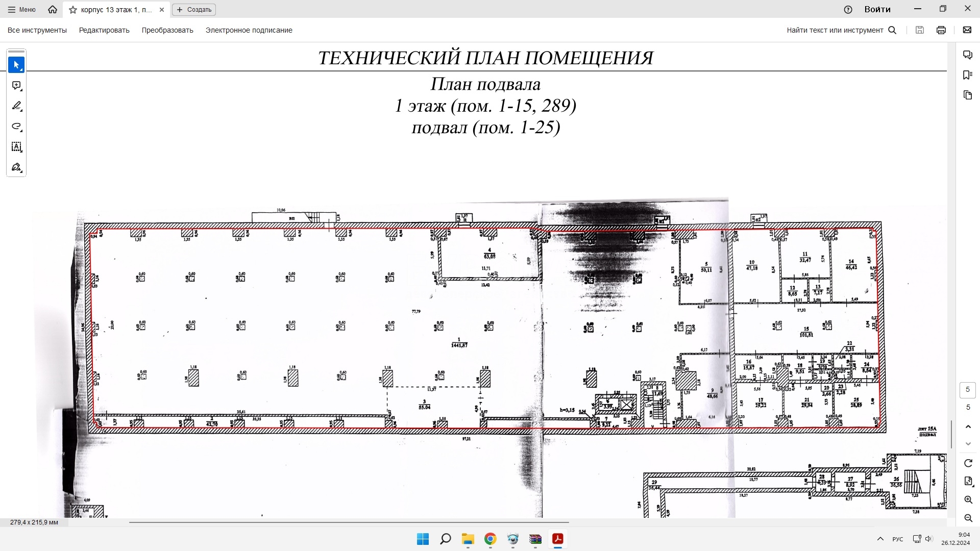The height and width of the screenshot is (551, 980).
Task: Show the bookmarks panel
Action: pos(968,75)
